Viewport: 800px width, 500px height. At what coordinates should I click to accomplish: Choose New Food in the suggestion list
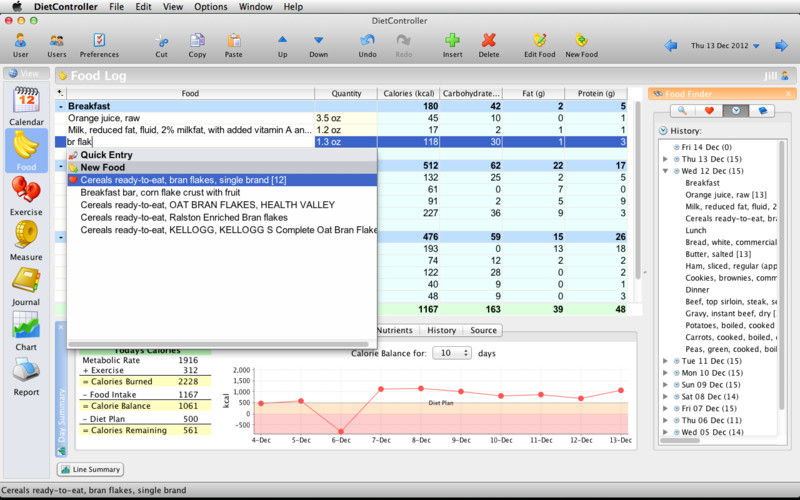point(222,167)
